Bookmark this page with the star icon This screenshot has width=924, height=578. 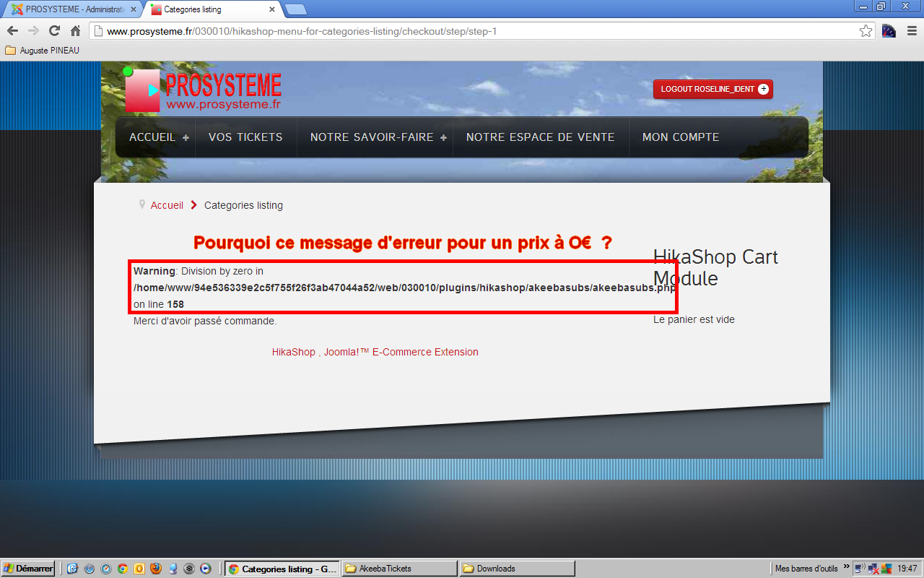coord(866,31)
